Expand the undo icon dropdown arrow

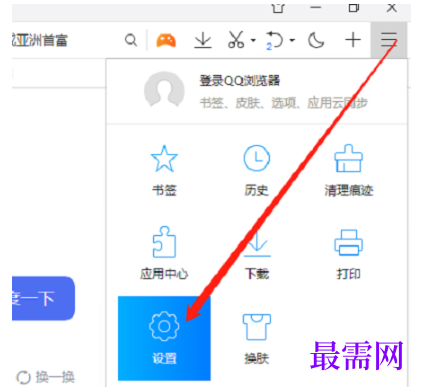pyautogui.click(x=292, y=40)
